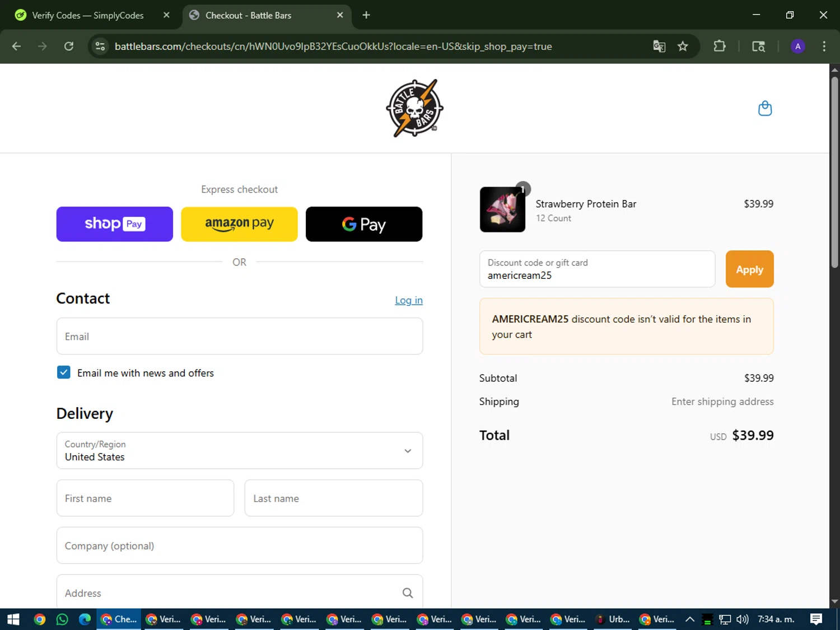Close the Checkout - Battle Bars tab
The image size is (840, 630).
pos(340,15)
